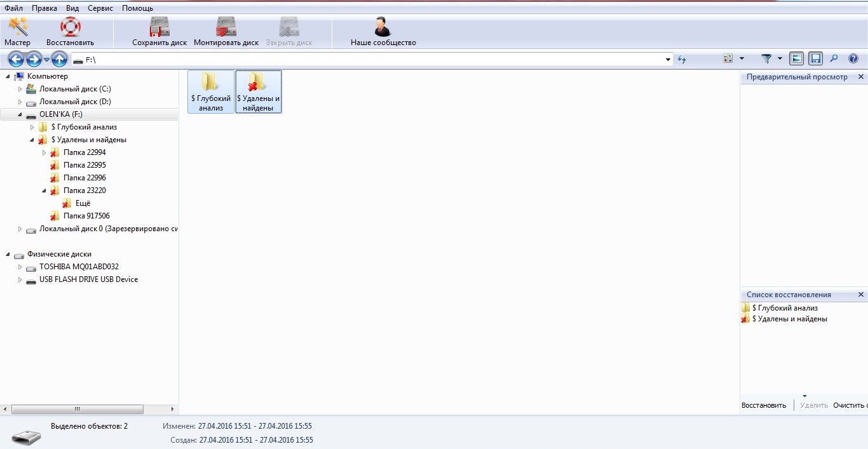Open the Файл menu
Screen dimensions: 868x449
pos(13,8)
